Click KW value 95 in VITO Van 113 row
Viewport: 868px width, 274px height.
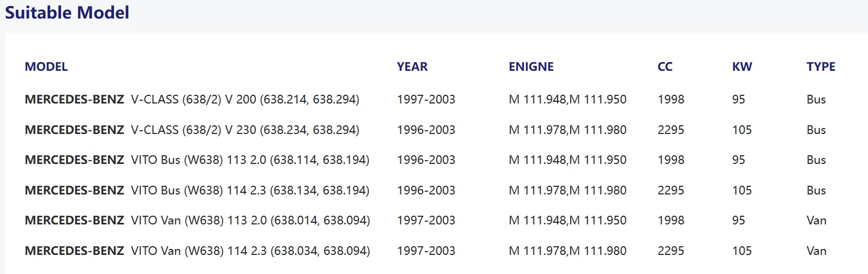click(739, 221)
